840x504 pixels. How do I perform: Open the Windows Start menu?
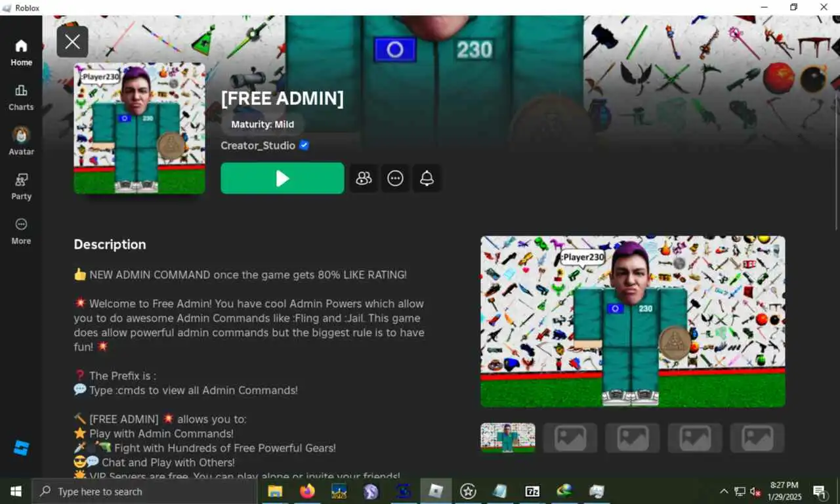point(16,491)
